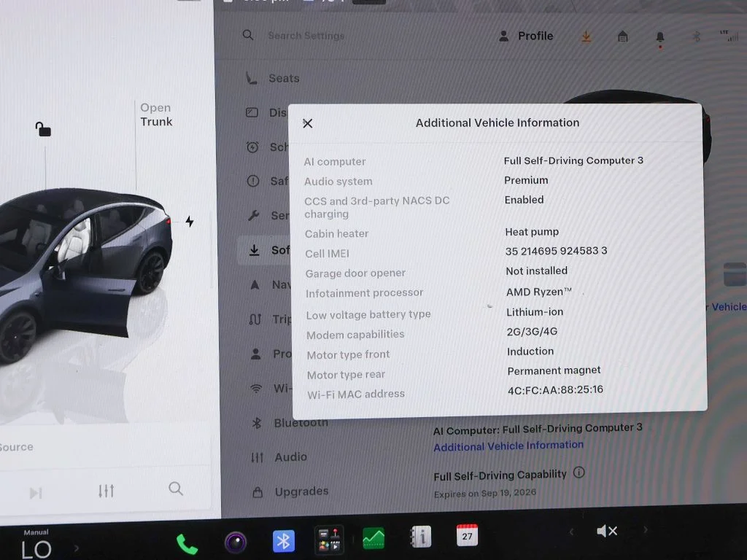
Task: Click the Additional Vehicle Information link
Action: [508, 446]
